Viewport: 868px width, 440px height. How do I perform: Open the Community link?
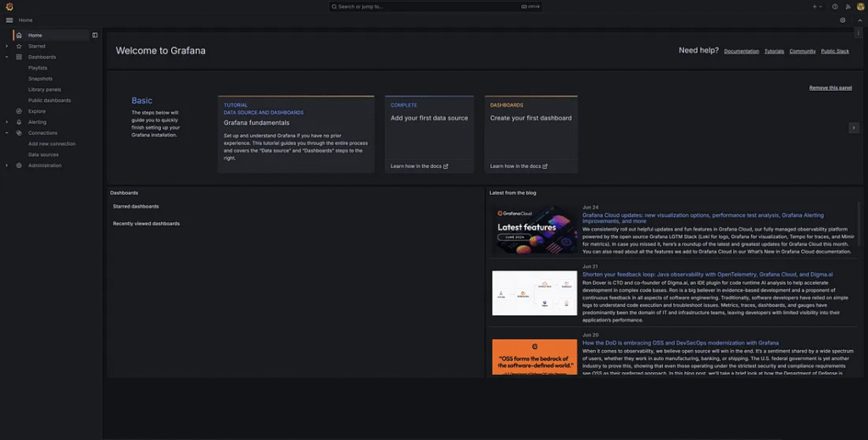pos(802,51)
